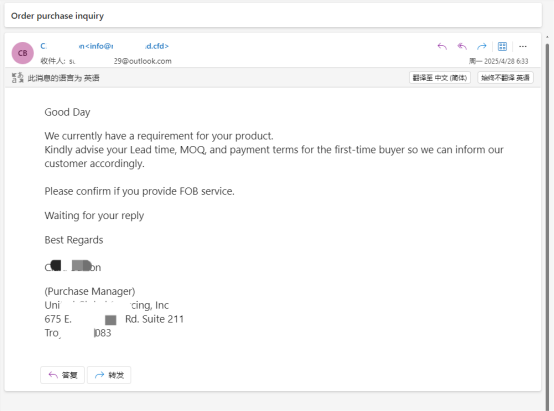Click the FOB service sentence
Viewport: 554px width, 411px height.
pyautogui.click(x=139, y=191)
